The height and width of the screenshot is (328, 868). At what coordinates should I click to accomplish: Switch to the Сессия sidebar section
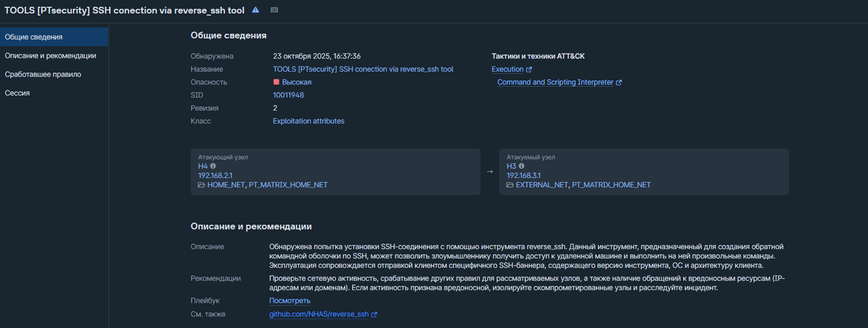click(17, 93)
